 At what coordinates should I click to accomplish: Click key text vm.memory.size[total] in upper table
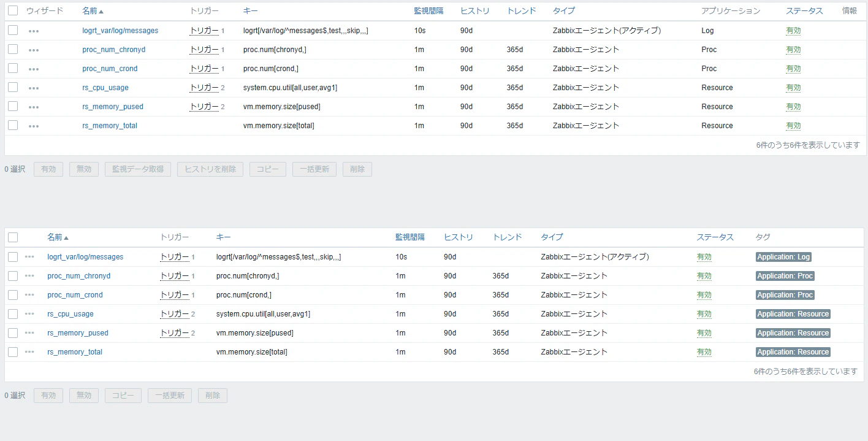(279, 126)
